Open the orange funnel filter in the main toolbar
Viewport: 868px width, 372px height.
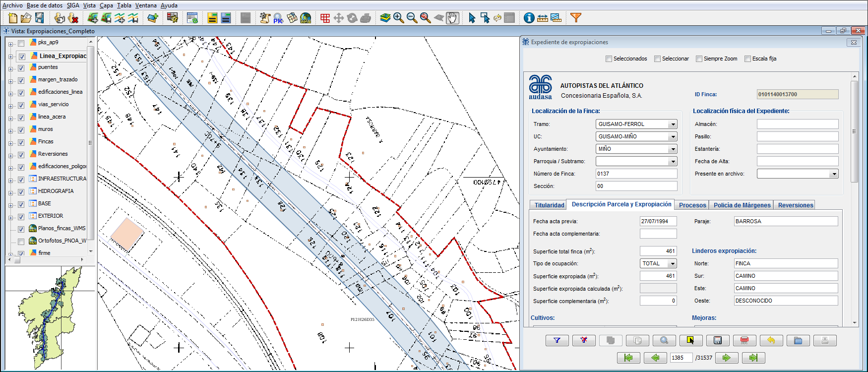click(x=575, y=18)
